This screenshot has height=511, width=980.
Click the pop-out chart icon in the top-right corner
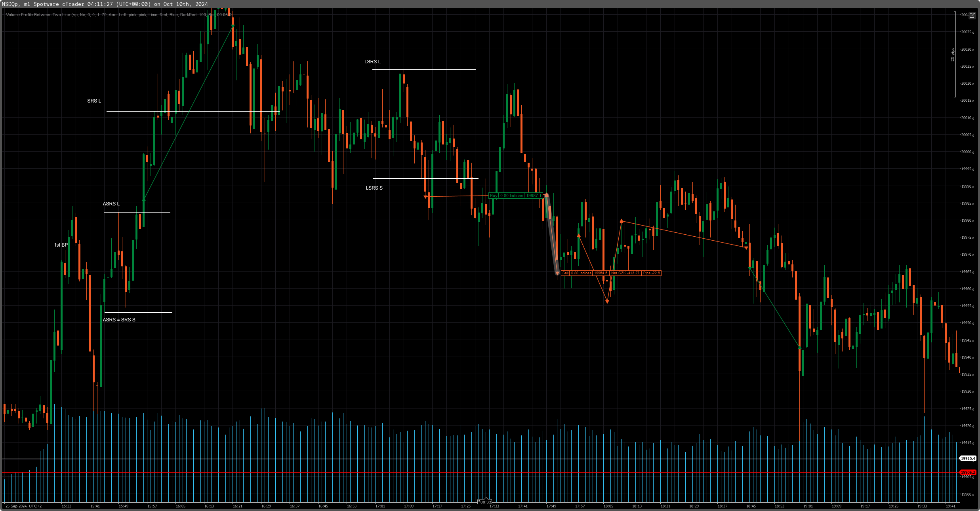coord(972,15)
